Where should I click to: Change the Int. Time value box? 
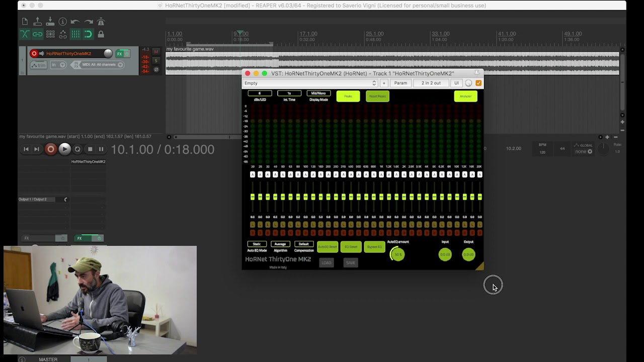pyautogui.click(x=289, y=94)
